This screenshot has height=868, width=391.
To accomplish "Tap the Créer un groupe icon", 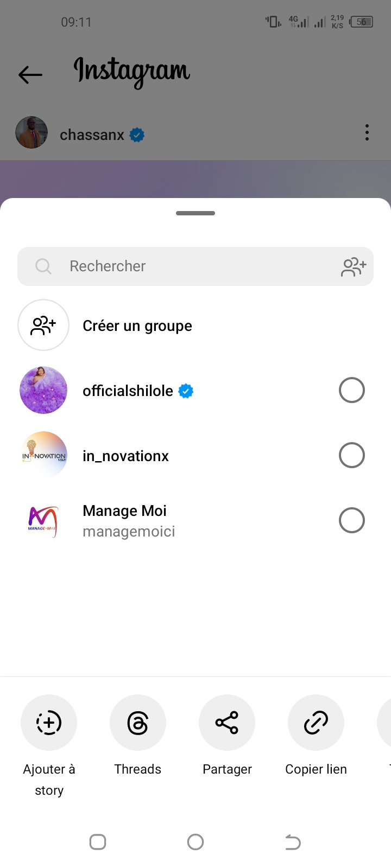I will [43, 325].
